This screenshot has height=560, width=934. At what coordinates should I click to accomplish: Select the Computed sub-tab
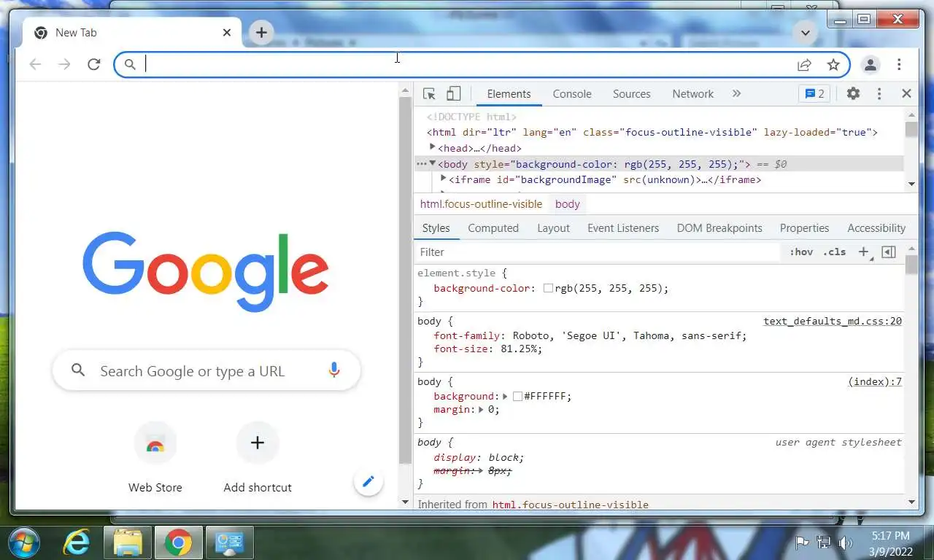(x=493, y=228)
